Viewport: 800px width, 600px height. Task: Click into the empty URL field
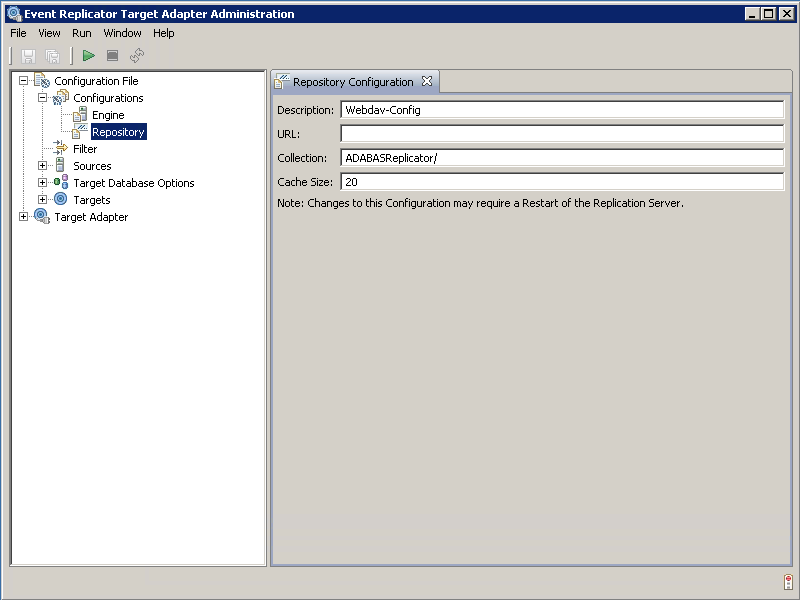point(561,134)
